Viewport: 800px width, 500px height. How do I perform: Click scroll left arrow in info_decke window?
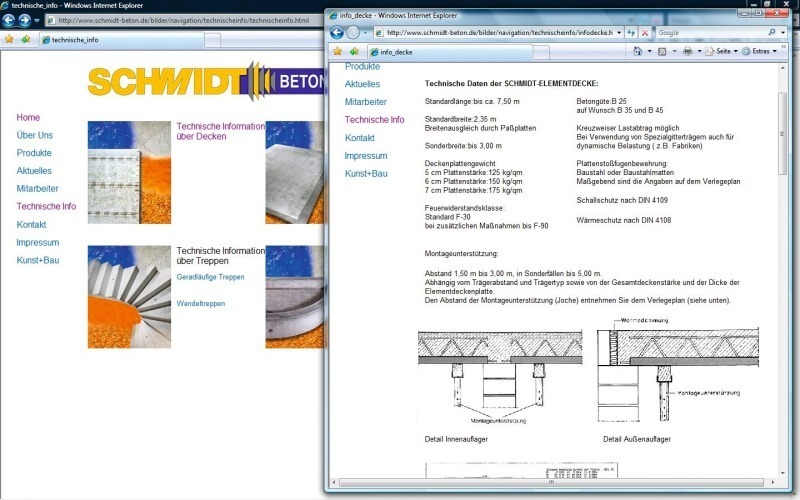point(334,482)
